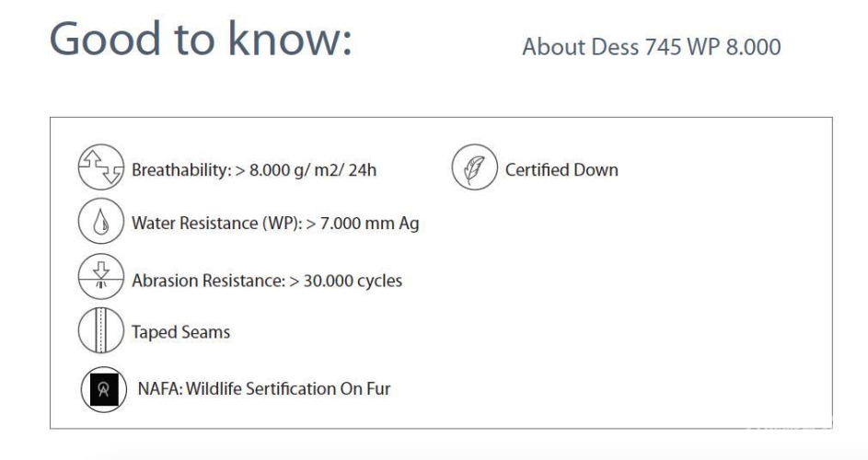
Task: Click the Certified Down feather icon
Action: click(474, 167)
